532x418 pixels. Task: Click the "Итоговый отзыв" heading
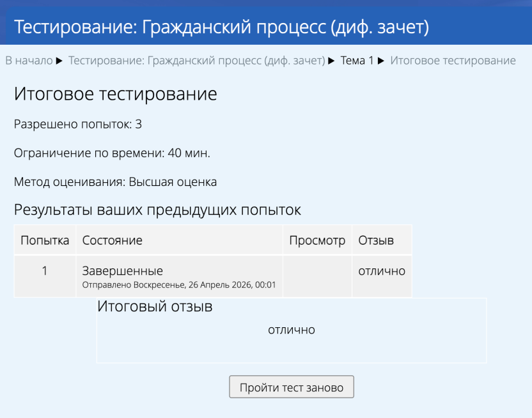pyautogui.click(x=155, y=307)
